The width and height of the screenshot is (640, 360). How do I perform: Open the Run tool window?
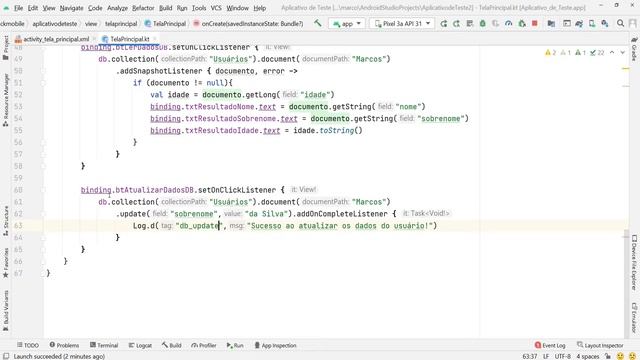tap(235, 345)
